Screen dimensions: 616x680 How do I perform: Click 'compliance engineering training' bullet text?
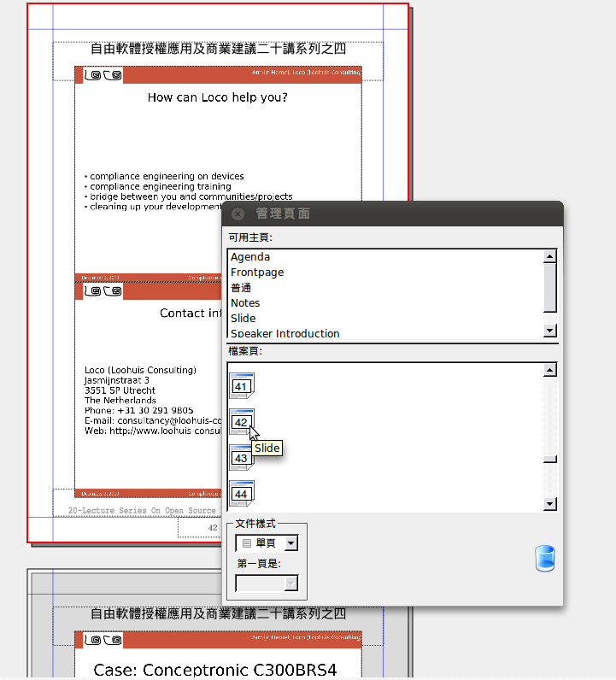pyautogui.click(x=161, y=186)
